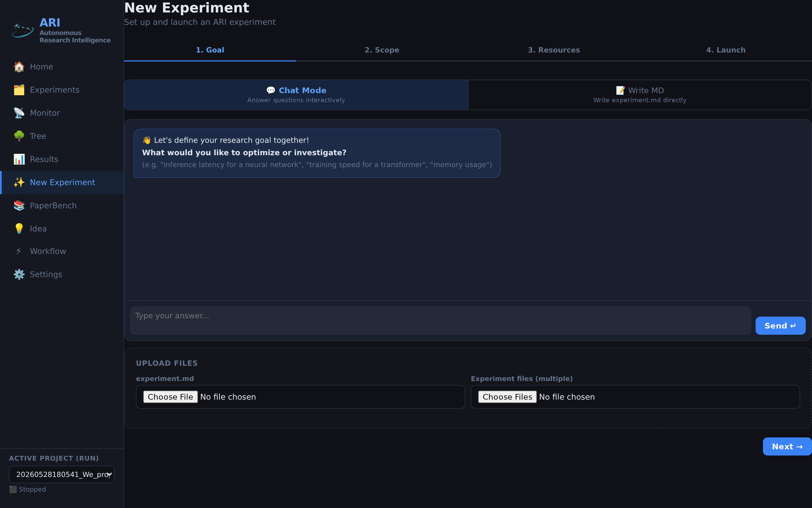812x508 pixels.
Task: Choose Files for experiment files upload
Action: pos(507,397)
